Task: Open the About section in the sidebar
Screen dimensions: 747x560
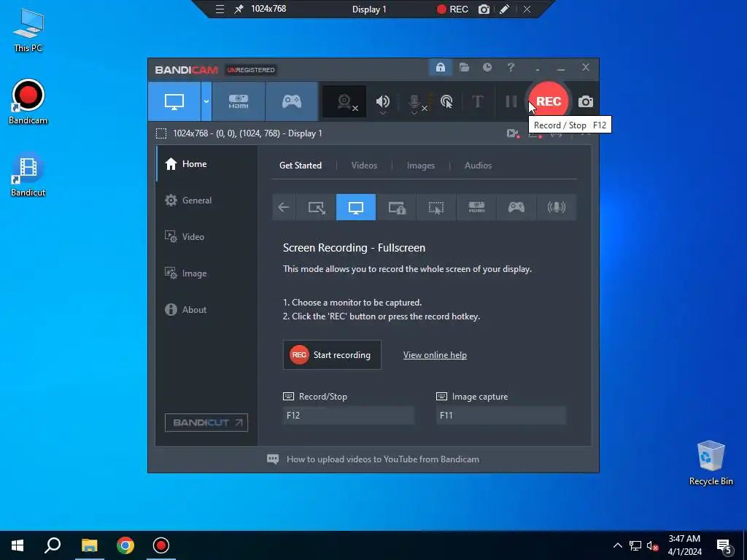Action: click(206, 309)
